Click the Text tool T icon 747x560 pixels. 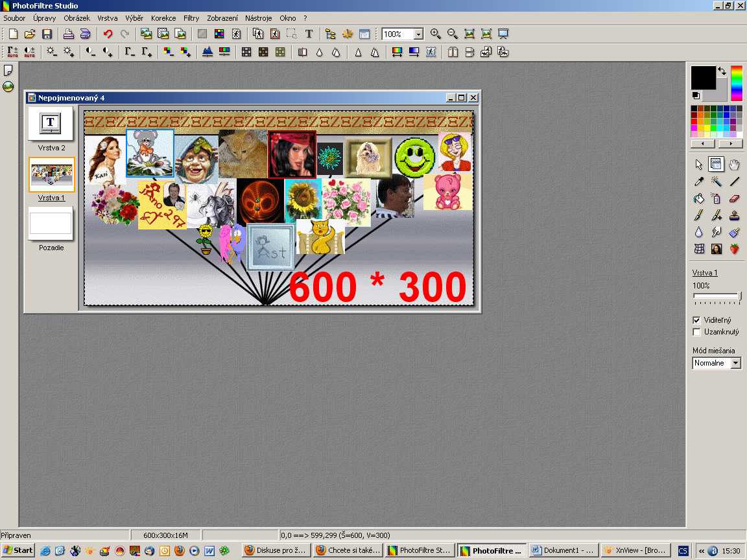pyautogui.click(x=309, y=34)
